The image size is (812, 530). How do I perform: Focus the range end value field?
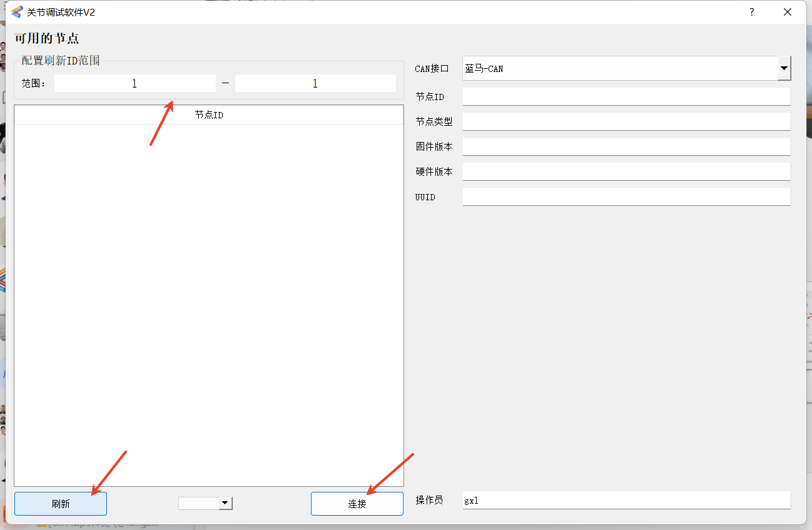pos(315,83)
